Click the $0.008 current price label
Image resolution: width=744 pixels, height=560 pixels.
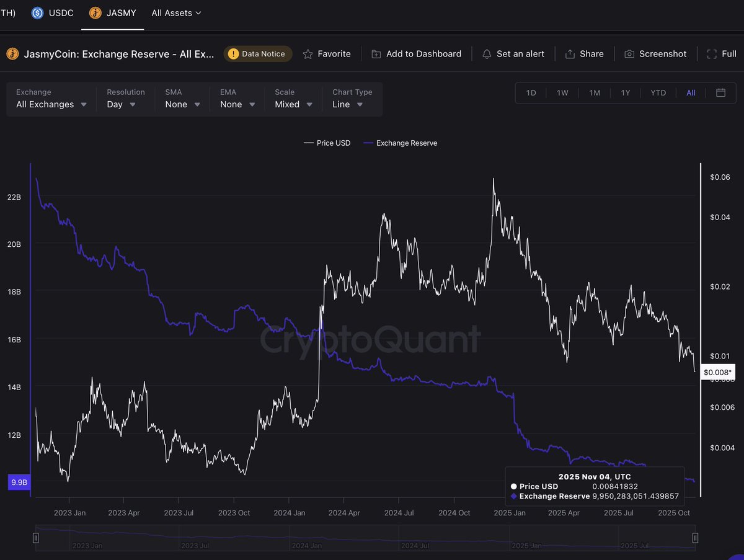pos(718,372)
